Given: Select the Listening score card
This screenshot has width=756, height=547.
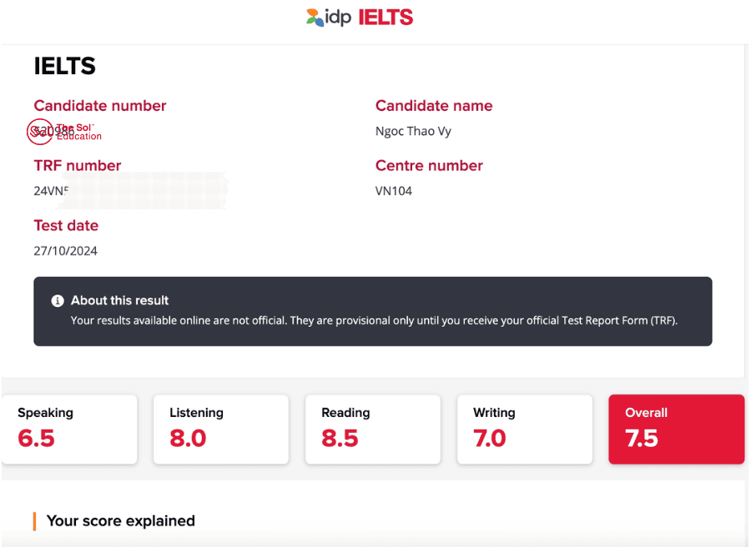Looking at the screenshot, I should coord(221,429).
